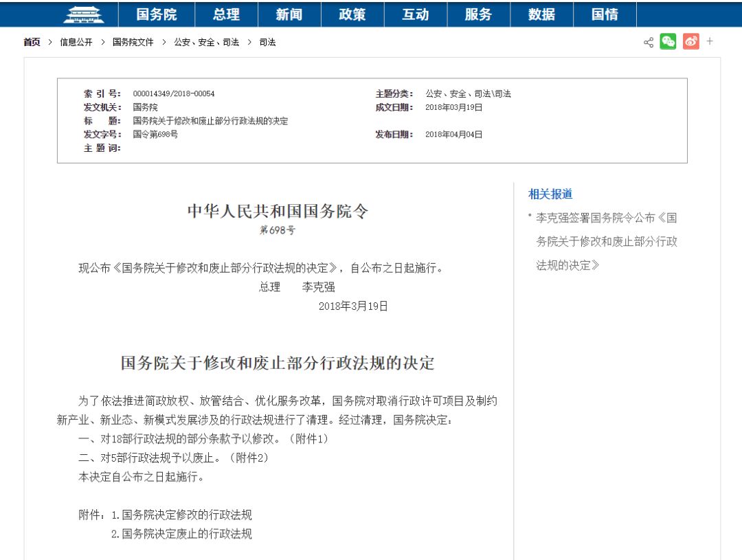Open the 总理 navigation menu
Screen dimensions: 742x560
(226, 14)
